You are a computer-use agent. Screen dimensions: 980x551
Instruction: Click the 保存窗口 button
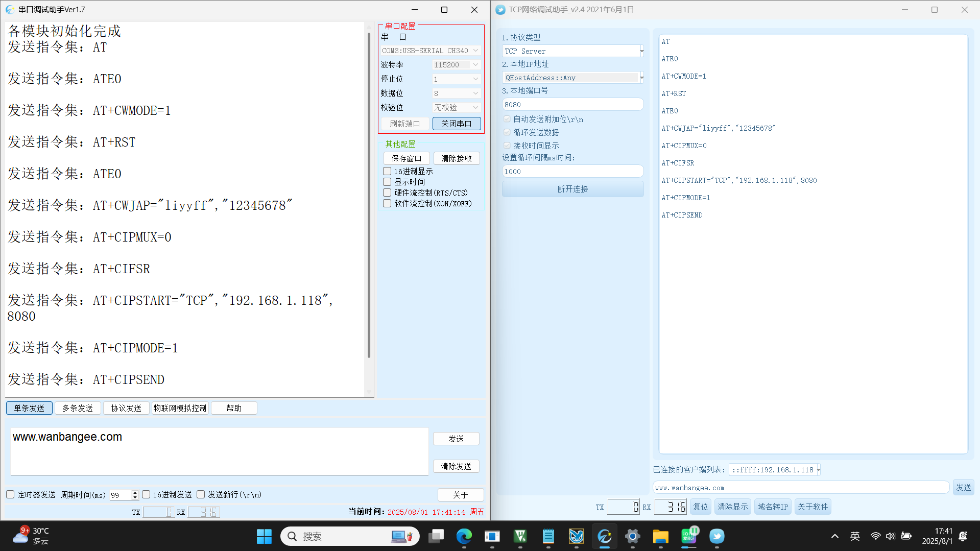[407, 158]
